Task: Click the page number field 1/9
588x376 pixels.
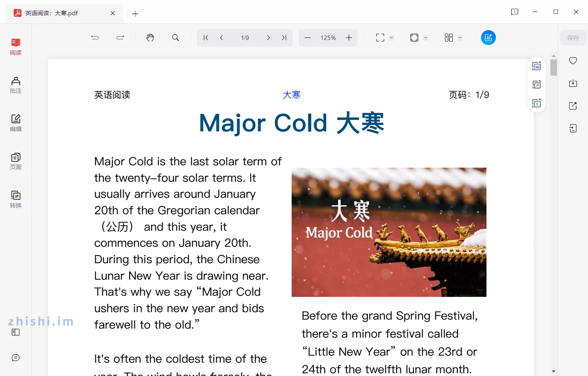Action: [x=245, y=38]
